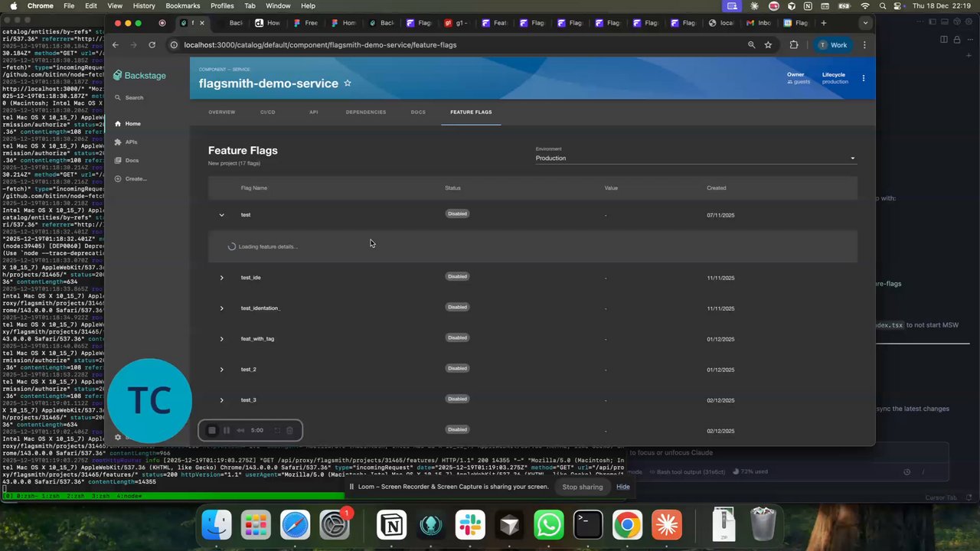Viewport: 980px width, 551px height.
Task: Open the Chrome extensions puzzle icon
Action: coord(793,44)
